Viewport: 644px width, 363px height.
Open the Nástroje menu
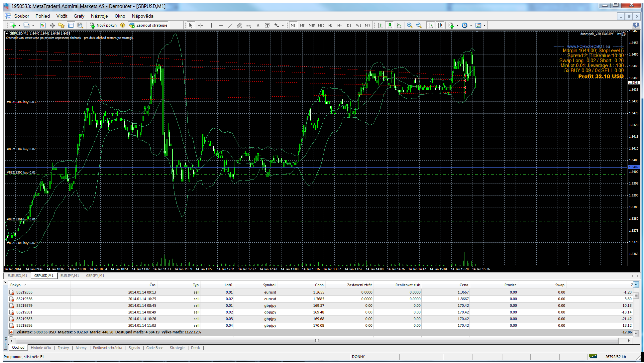[99, 16]
